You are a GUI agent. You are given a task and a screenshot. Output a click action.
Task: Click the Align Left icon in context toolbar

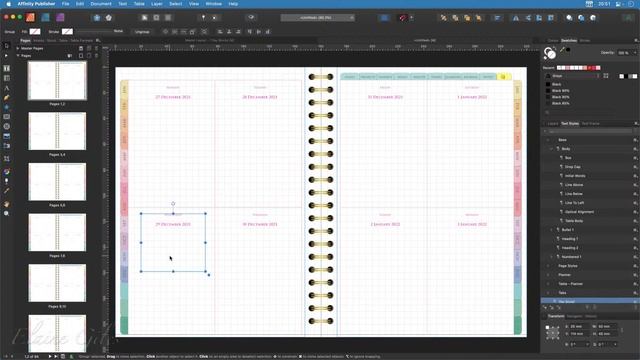[220, 31]
